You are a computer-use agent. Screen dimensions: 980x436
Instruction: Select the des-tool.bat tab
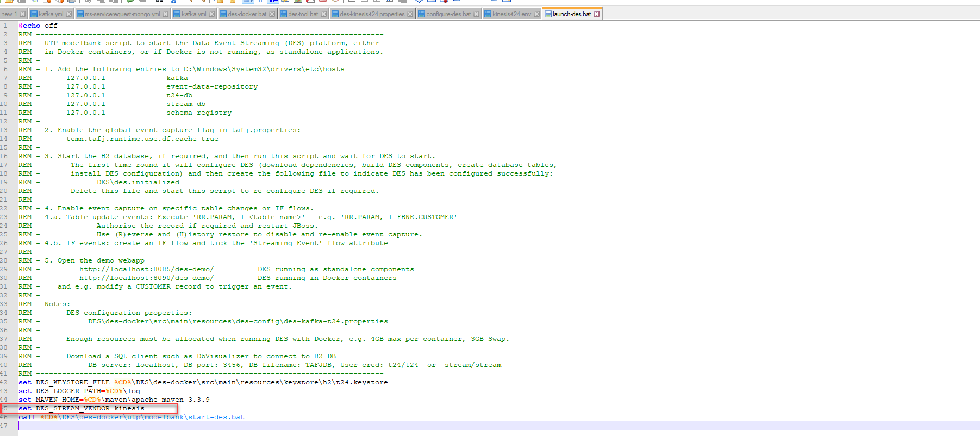coord(303,14)
